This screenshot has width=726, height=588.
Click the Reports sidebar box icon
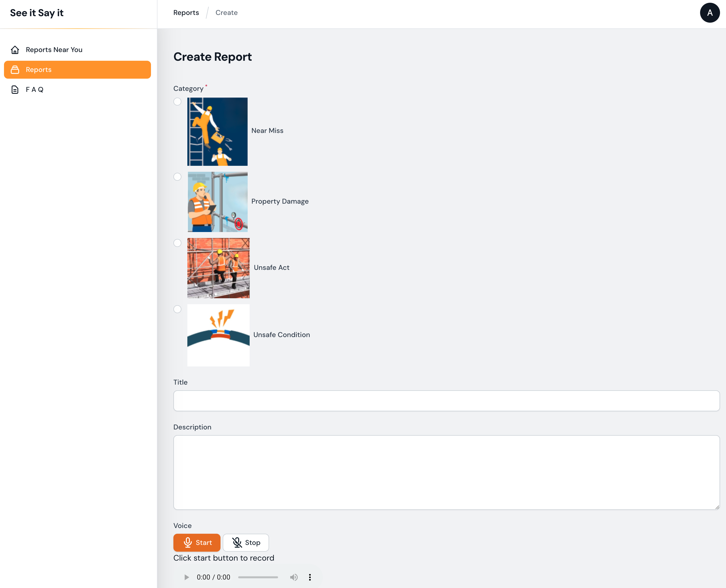click(15, 70)
